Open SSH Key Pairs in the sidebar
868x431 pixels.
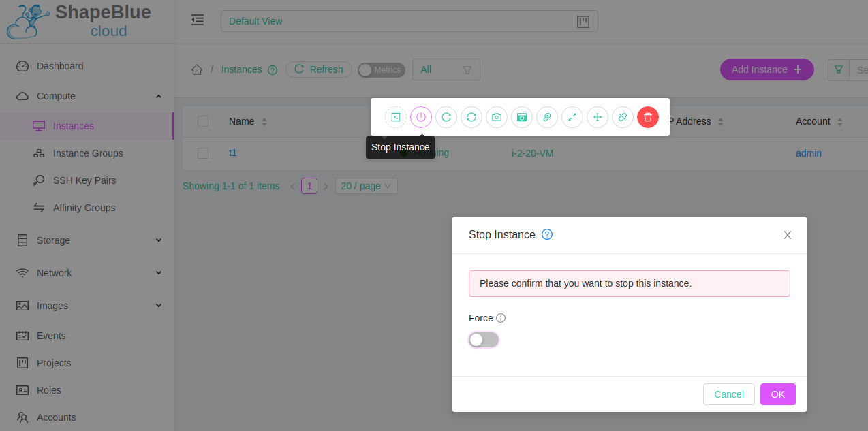click(x=87, y=180)
